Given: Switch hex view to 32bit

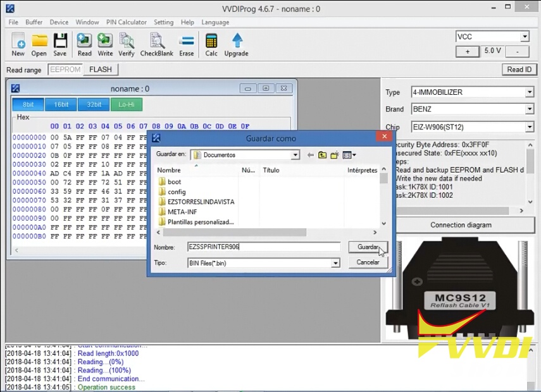Looking at the screenshot, I should [x=94, y=104].
